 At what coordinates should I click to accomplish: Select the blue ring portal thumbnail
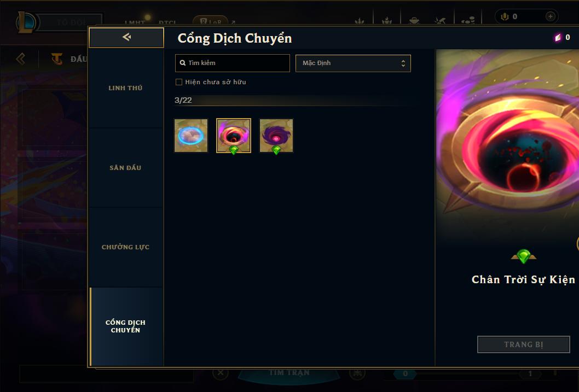pos(191,136)
